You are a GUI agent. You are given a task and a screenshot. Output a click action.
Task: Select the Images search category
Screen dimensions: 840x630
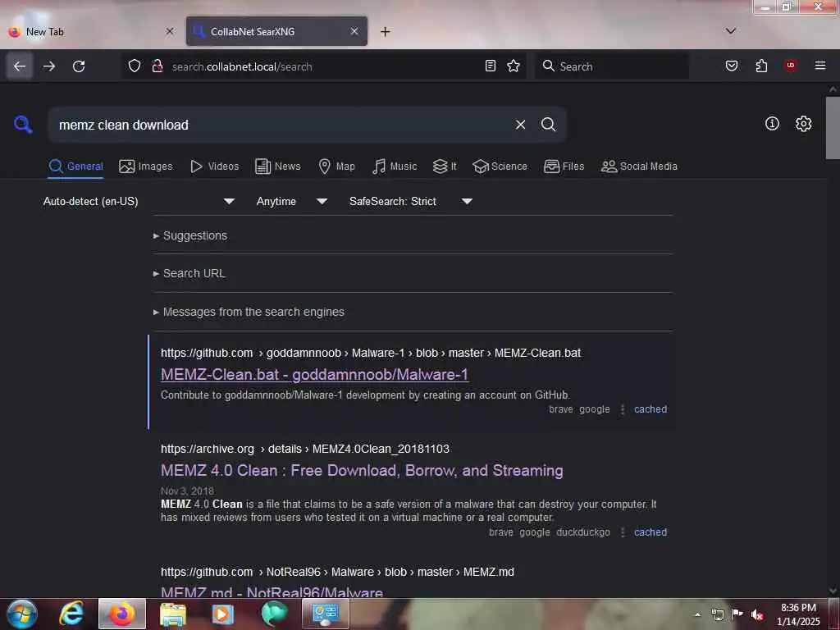tap(146, 166)
